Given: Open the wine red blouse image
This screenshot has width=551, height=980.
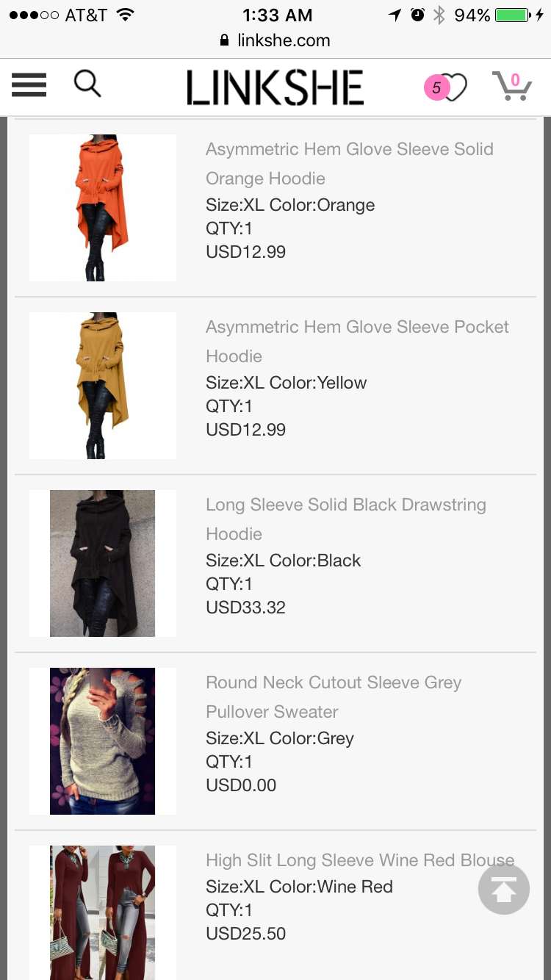Looking at the screenshot, I should point(103,912).
